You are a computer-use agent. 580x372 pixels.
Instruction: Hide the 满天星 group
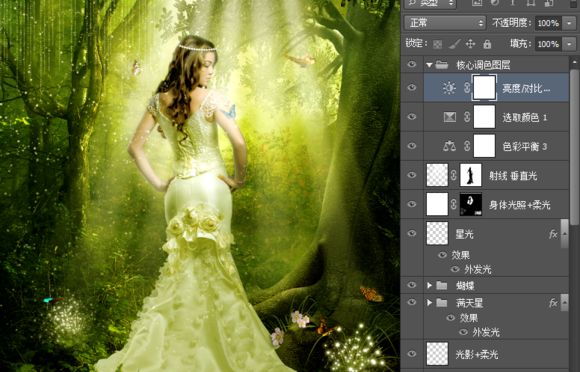(412, 302)
